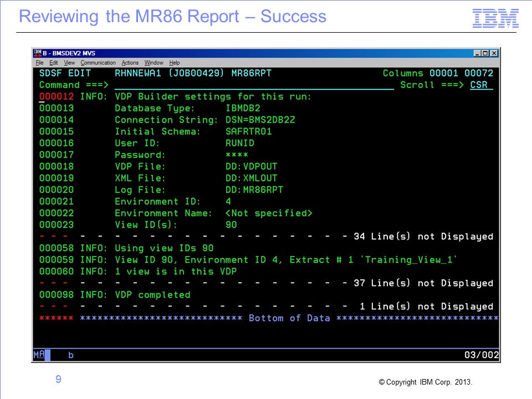Click the 'Training_View_1' view name
The image size is (532, 399).
click(x=408, y=259)
